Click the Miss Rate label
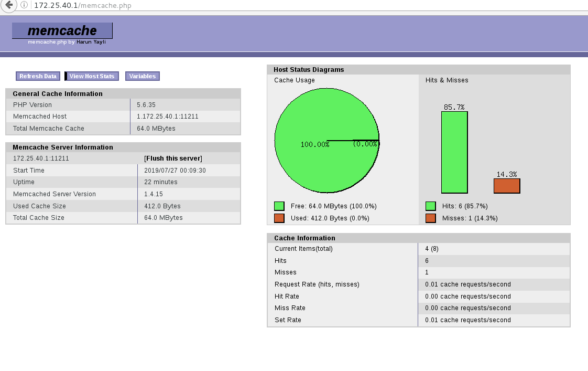588x371 pixels. pos(290,308)
